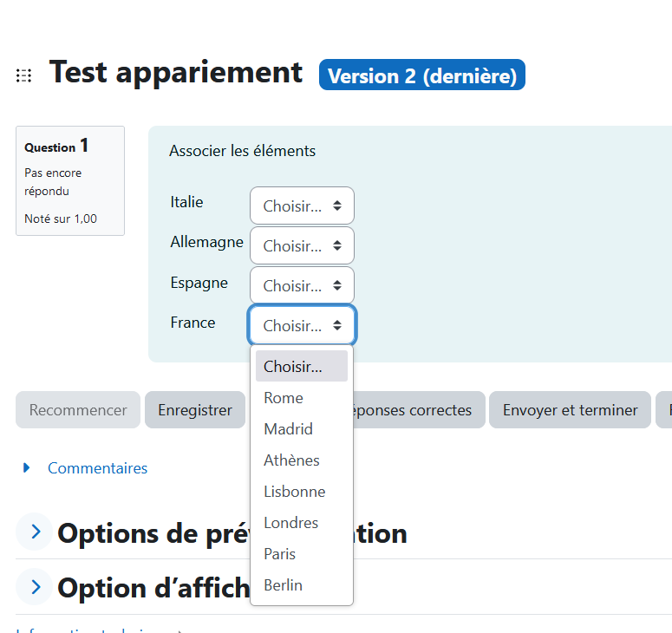The width and height of the screenshot is (672, 633).
Task: Click the France label
Action: click(x=192, y=323)
